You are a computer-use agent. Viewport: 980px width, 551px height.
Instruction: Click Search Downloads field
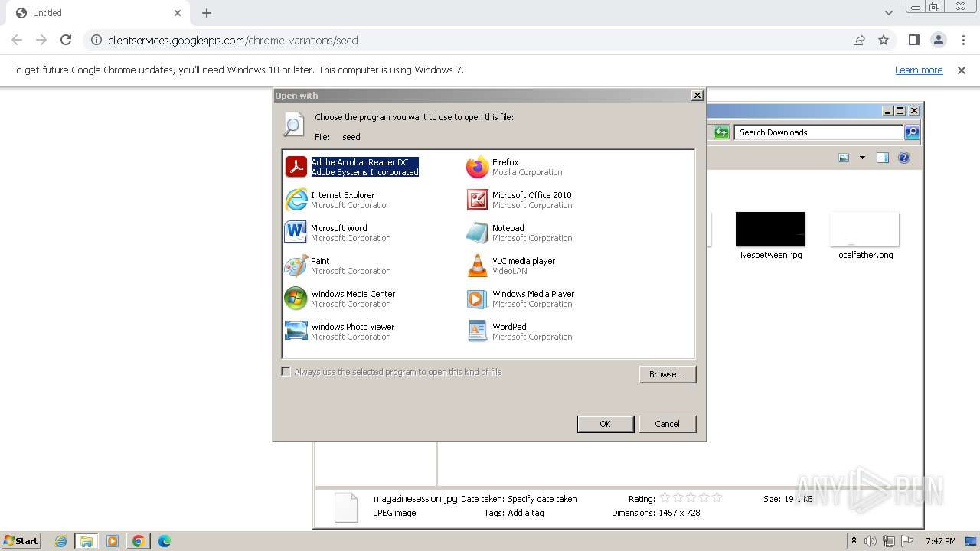tap(818, 132)
